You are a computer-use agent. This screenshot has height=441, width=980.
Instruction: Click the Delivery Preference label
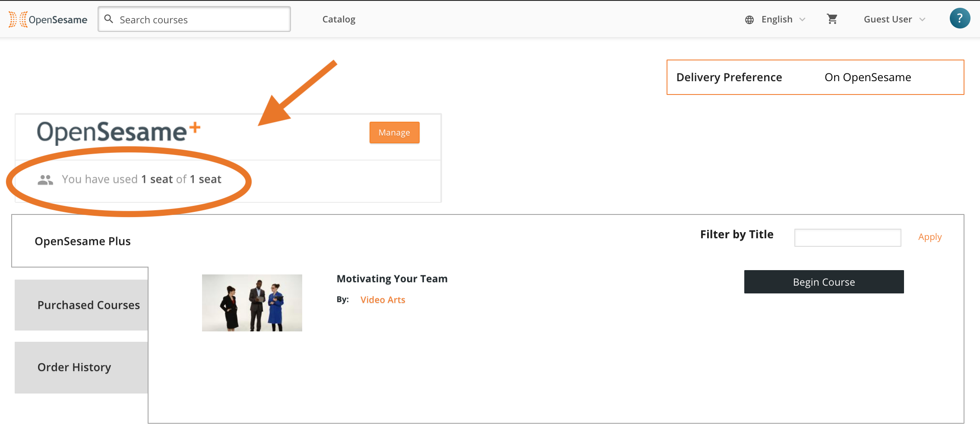(729, 77)
